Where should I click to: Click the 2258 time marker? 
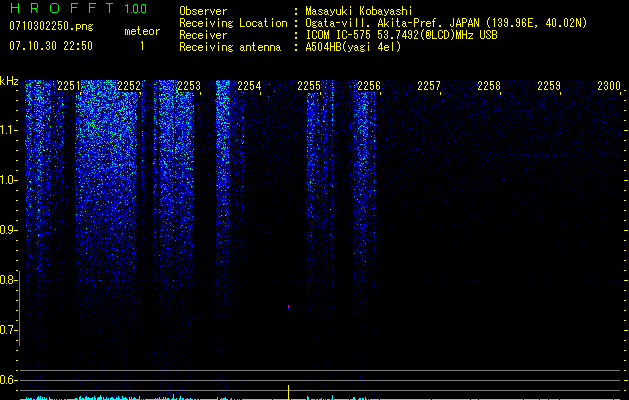coord(489,86)
